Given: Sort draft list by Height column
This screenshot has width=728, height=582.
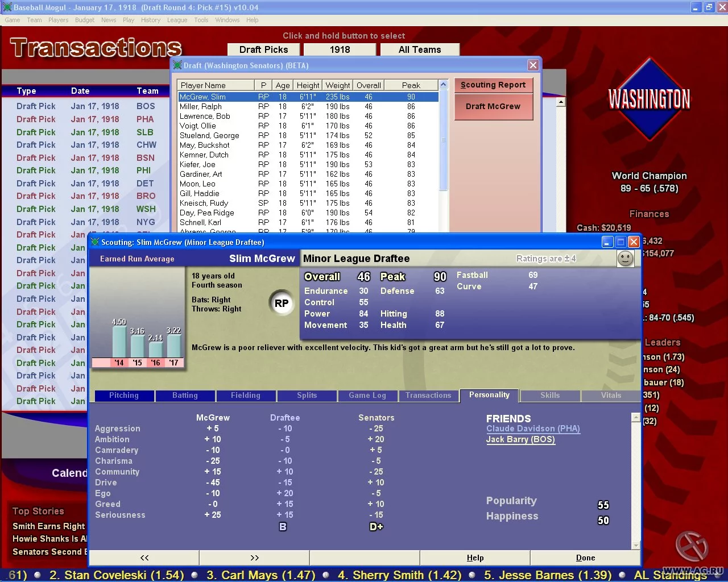Looking at the screenshot, I should pos(308,85).
